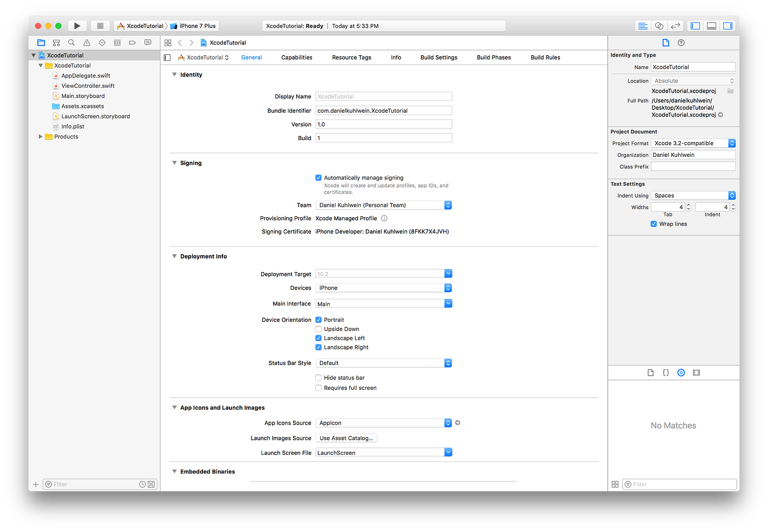Screen dimensions: 768x532
Task: Open the Breakpoint navigator
Action: pyautogui.click(x=132, y=43)
